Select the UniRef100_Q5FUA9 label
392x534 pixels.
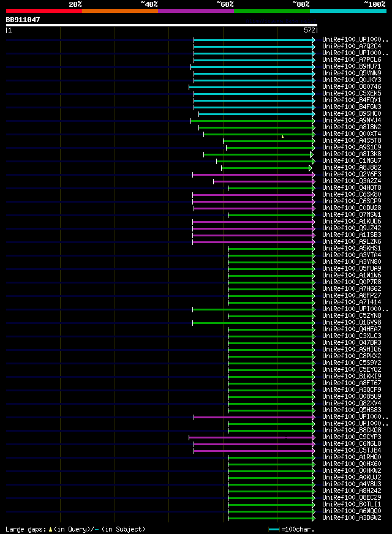(352, 269)
